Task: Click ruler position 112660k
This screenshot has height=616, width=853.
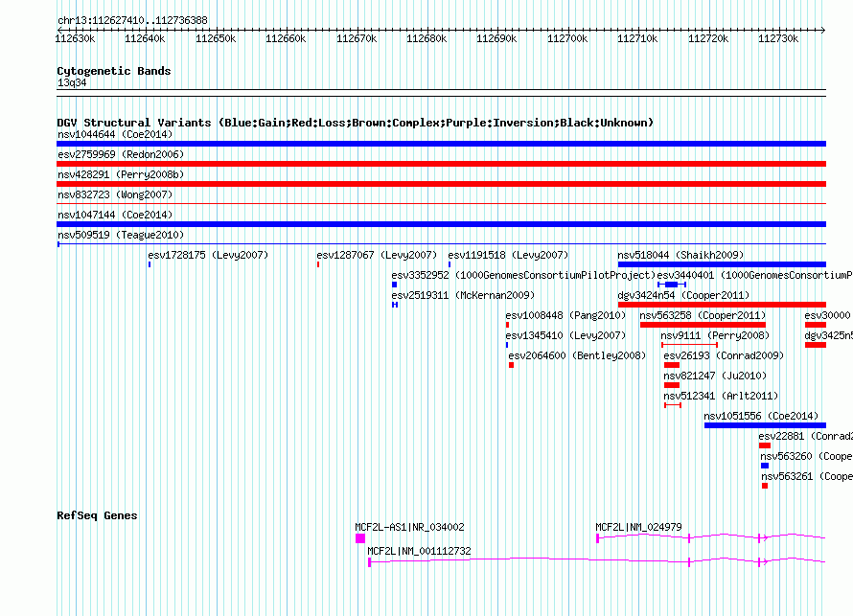Action: click(286, 38)
